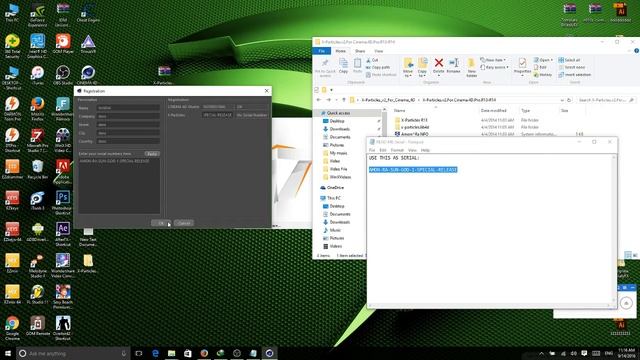
Task: Select Videos under This PC
Action: click(336, 246)
